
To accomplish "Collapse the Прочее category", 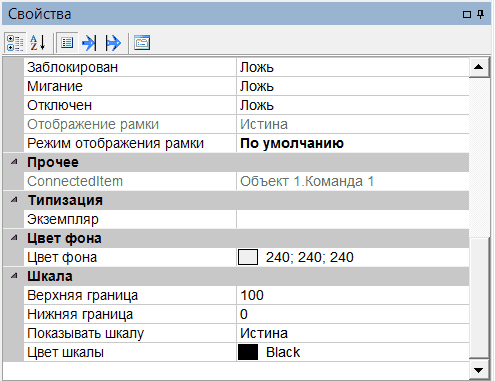I will pos(14,162).
